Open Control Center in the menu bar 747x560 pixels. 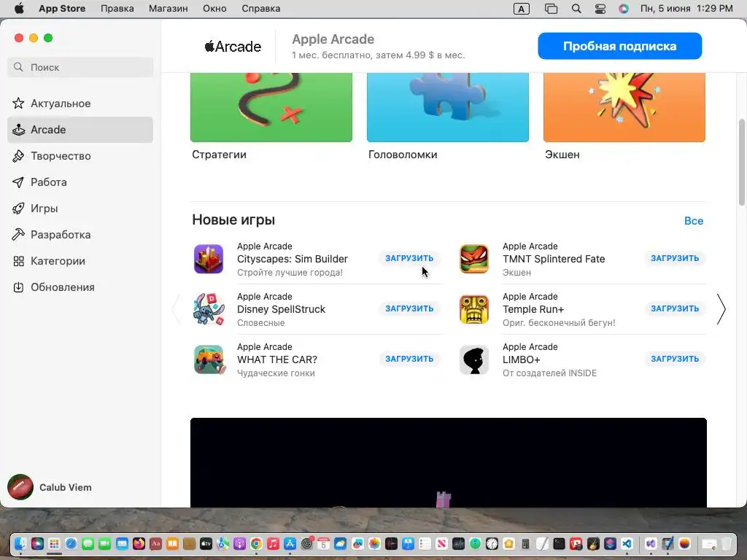(600, 9)
